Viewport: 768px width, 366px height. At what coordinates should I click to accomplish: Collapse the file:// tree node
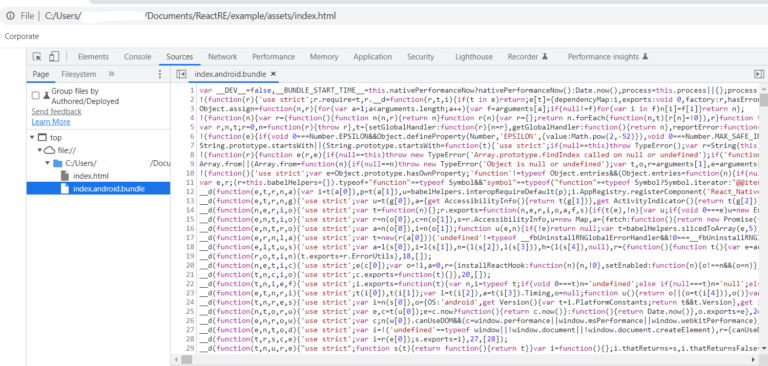point(39,150)
